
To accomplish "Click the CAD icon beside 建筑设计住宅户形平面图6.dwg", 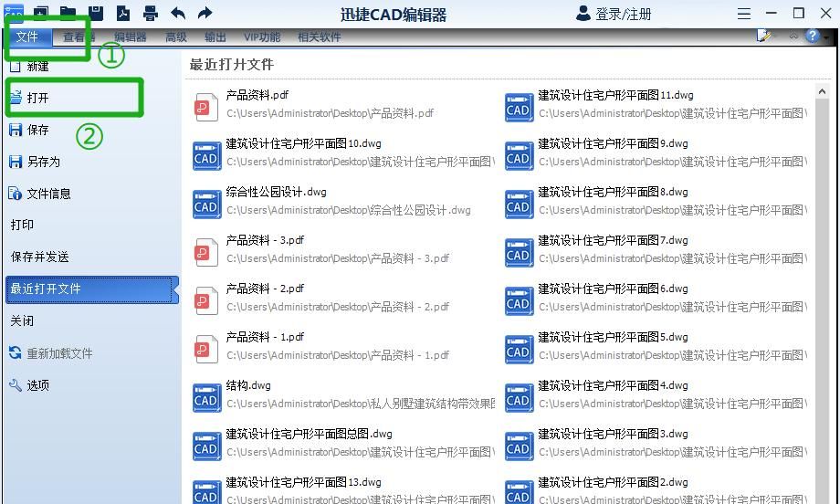I will click(520, 301).
